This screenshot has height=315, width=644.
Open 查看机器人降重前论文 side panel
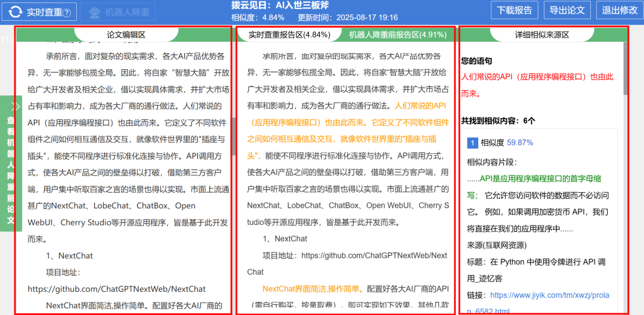[11, 170]
